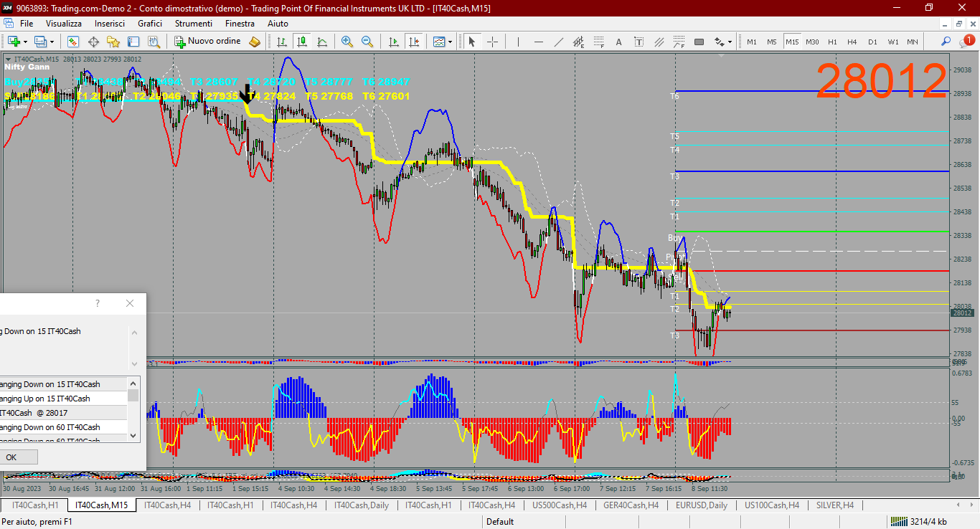Open the Finestra menu
This screenshot has width=980, height=529.
(240, 24)
